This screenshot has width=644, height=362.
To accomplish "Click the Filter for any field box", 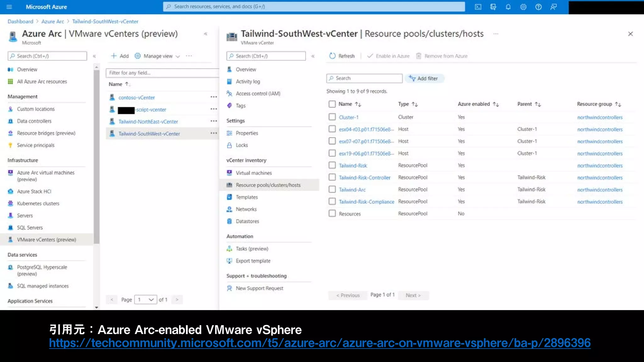I will click(x=162, y=73).
